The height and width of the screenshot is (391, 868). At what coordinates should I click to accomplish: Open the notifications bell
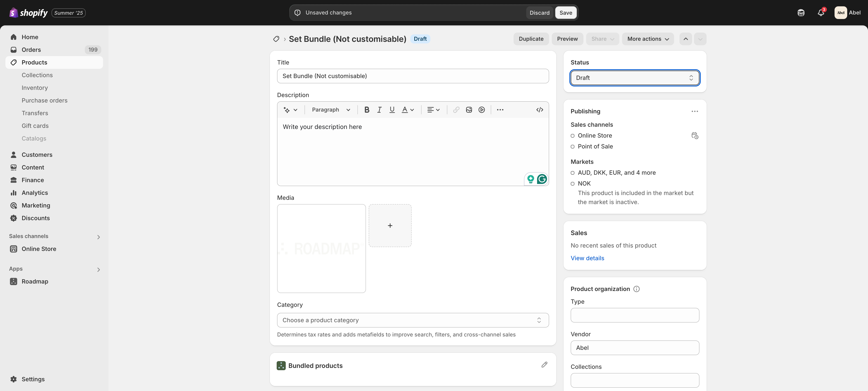821,13
